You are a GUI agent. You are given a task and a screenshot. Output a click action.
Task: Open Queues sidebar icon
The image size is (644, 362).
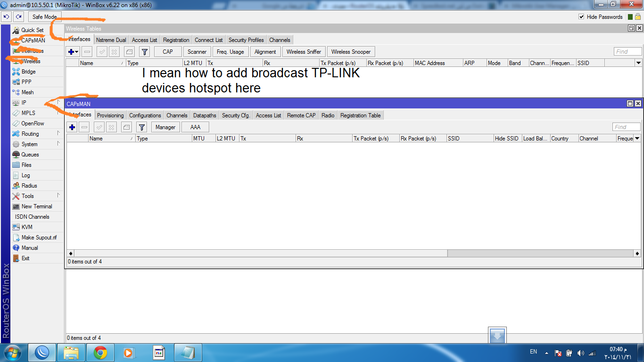[16, 155]
